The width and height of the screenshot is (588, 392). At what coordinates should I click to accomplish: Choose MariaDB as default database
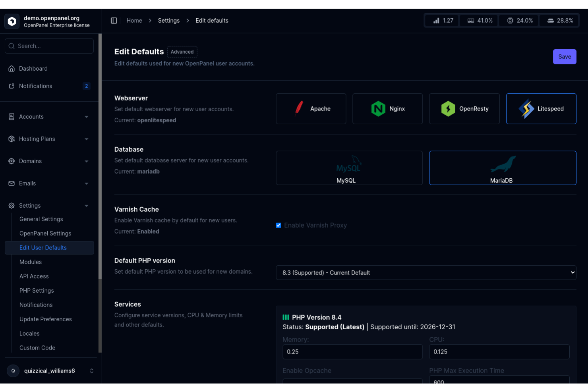coord(503,168)
